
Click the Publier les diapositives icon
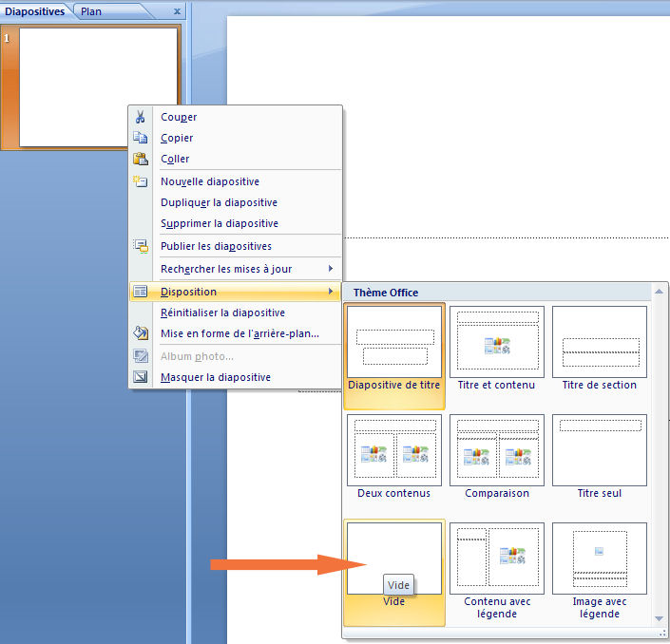[141, 246]
